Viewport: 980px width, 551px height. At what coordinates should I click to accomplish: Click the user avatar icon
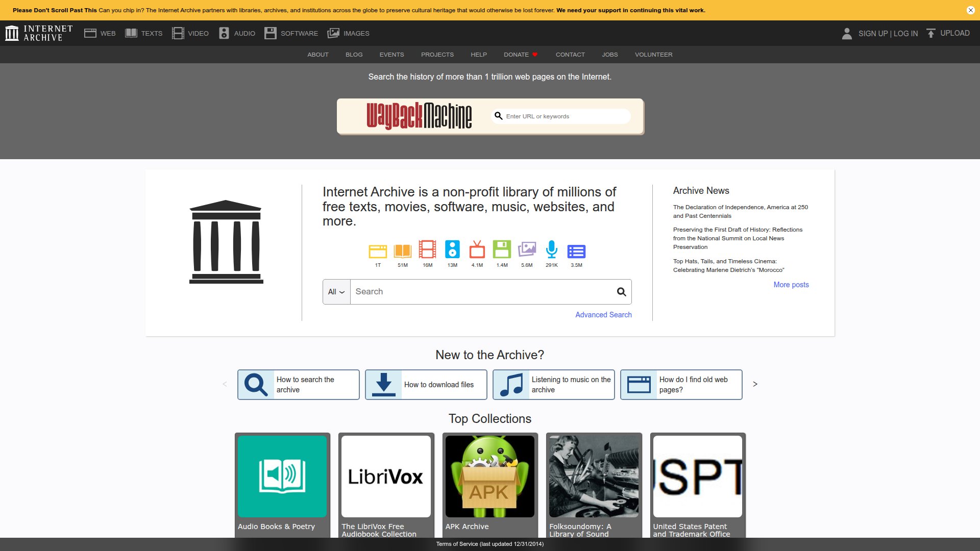[847, 33]
